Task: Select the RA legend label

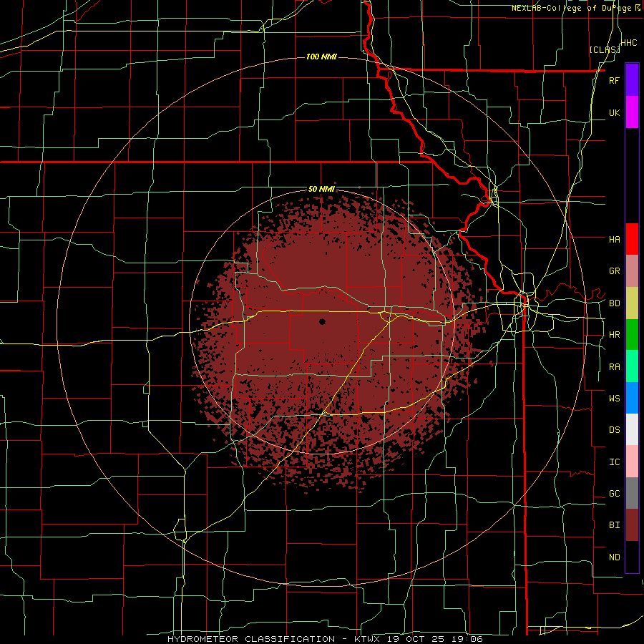Action: pos(614,367)
